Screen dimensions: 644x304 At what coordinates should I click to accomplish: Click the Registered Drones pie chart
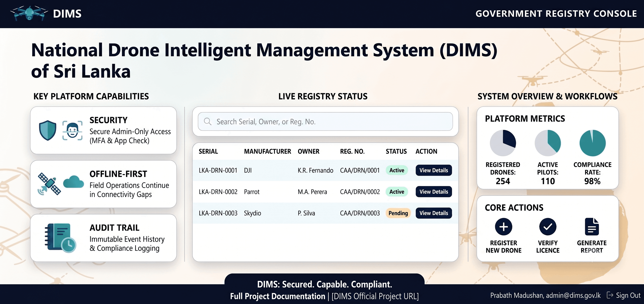(x=503, y=143)
